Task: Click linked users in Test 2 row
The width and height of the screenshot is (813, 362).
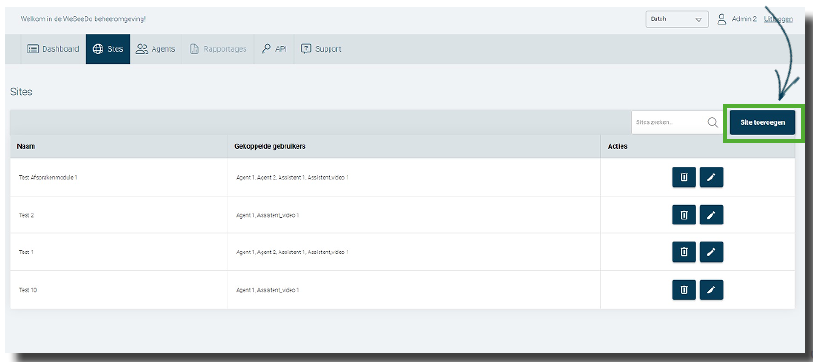Action: 267,215
